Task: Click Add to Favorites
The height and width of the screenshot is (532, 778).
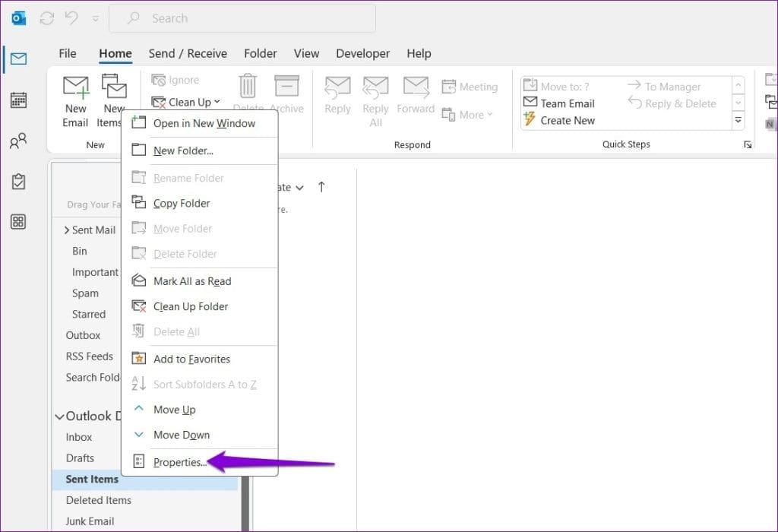Action: [x=192, y=358]
